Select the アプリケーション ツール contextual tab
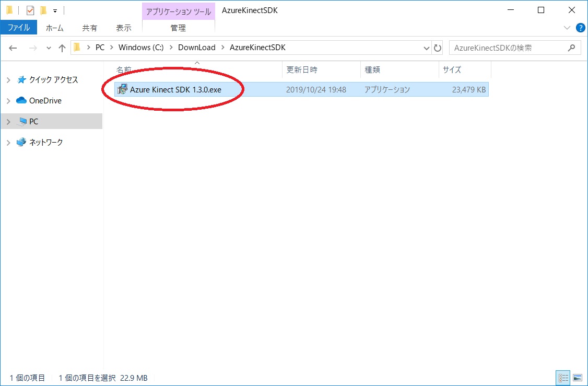The width and height of the screenshot is (588, 386). [x=178, y=11]
